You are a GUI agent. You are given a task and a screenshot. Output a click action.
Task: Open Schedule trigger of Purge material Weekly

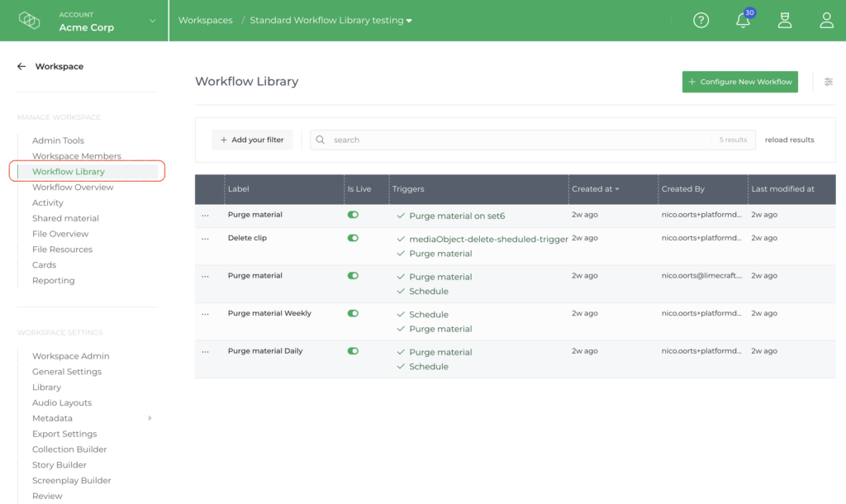click(429, 315)
